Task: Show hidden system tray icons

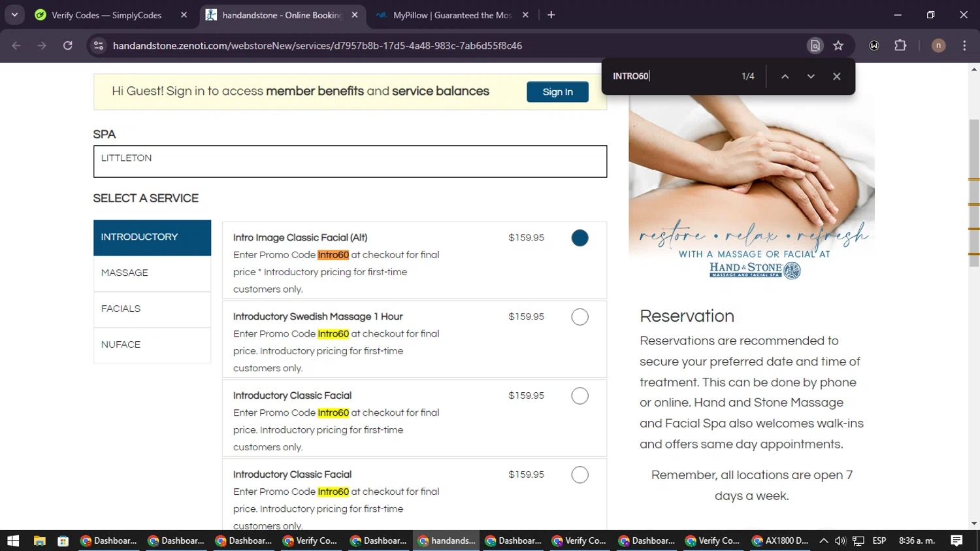Action: [x=824, y=541]
